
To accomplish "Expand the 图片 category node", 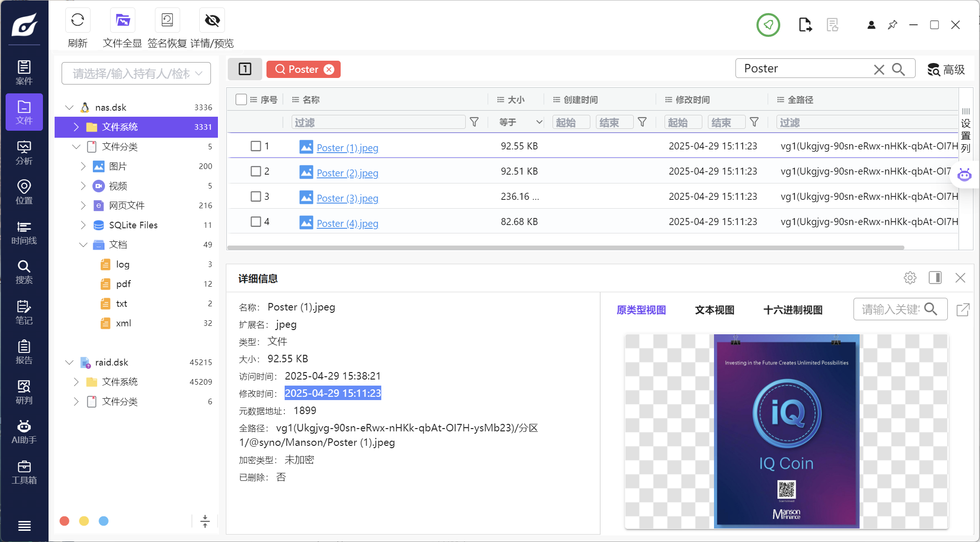I will [x=83, y=166].
